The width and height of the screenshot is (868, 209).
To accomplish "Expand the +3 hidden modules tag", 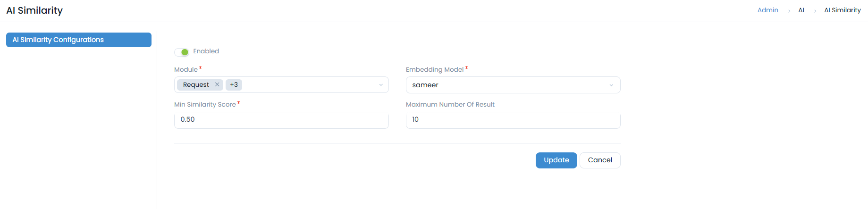I will click(234, 85).
